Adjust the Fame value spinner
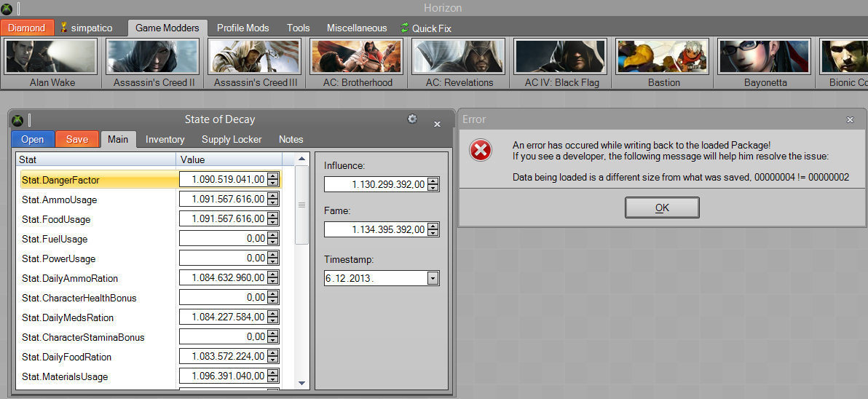 tap(433, 229)
